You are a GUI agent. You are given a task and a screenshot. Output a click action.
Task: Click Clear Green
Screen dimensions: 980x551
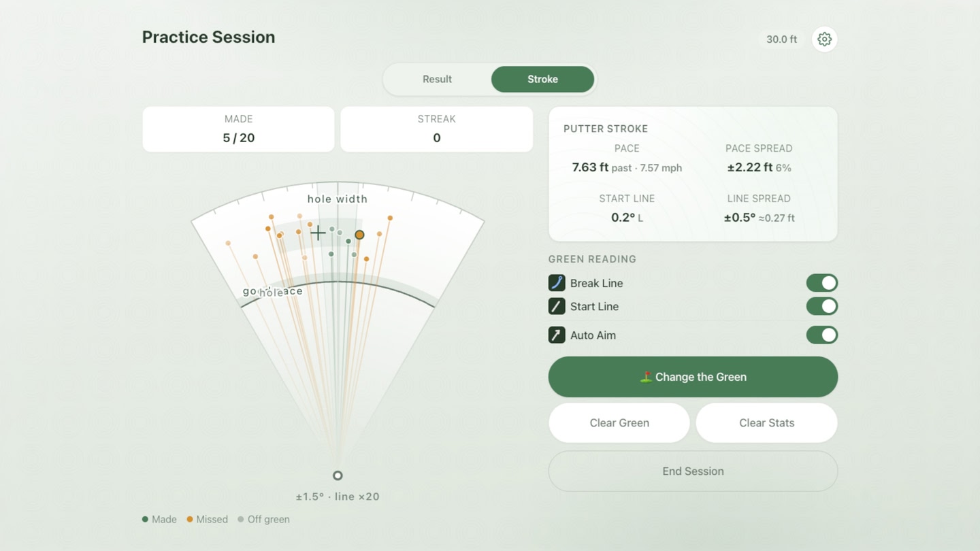pyautogui.click(x=619, y=422)
